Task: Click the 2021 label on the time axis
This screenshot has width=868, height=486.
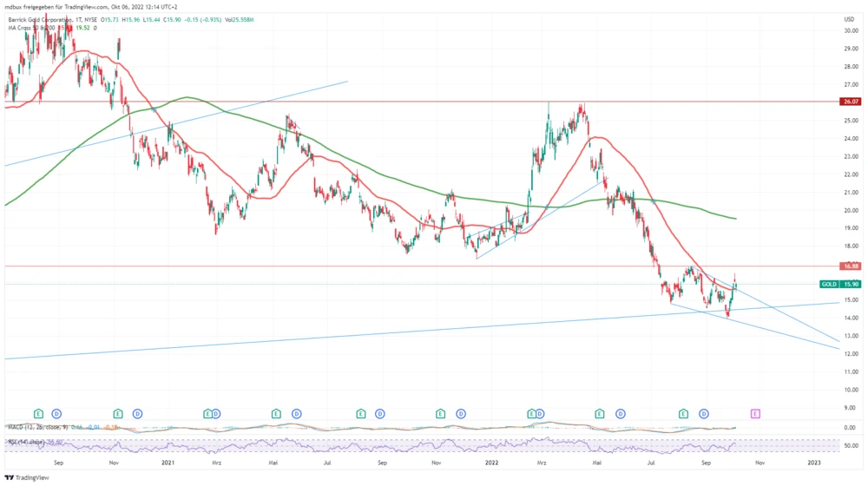Action: click(x=168, y=463)
